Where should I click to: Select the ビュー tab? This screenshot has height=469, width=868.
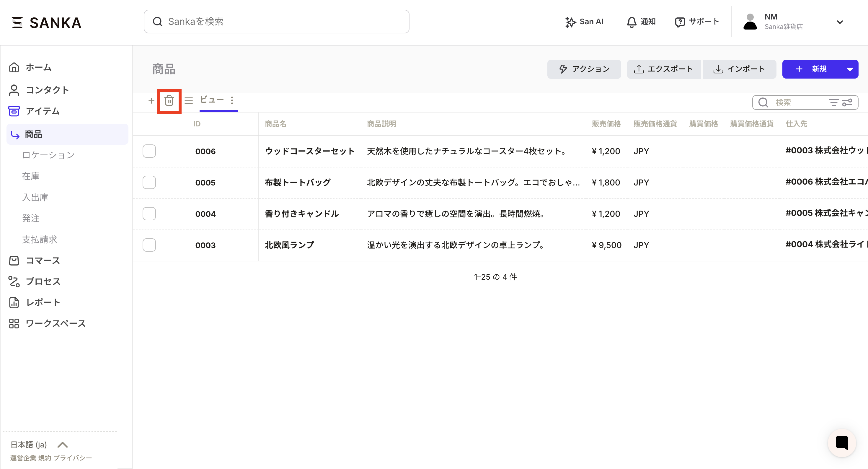coord(212,100)
